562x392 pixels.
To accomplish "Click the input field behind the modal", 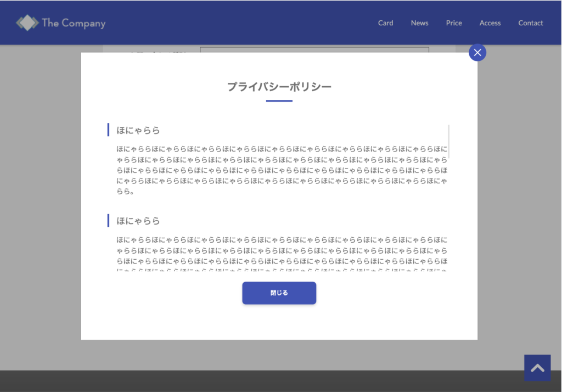I will [314, 49].
